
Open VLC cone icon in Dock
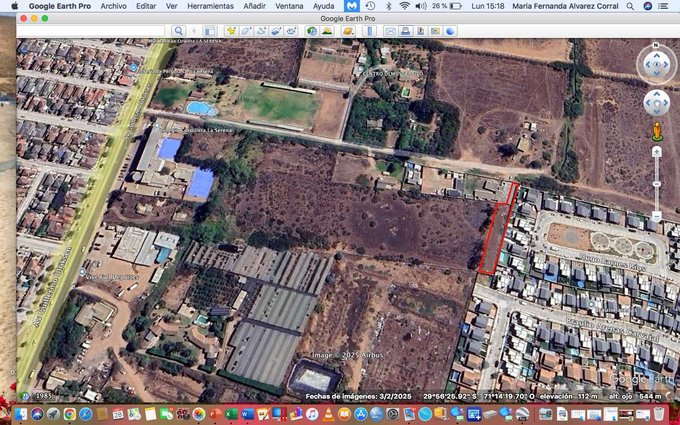click(x=328, y=414)
